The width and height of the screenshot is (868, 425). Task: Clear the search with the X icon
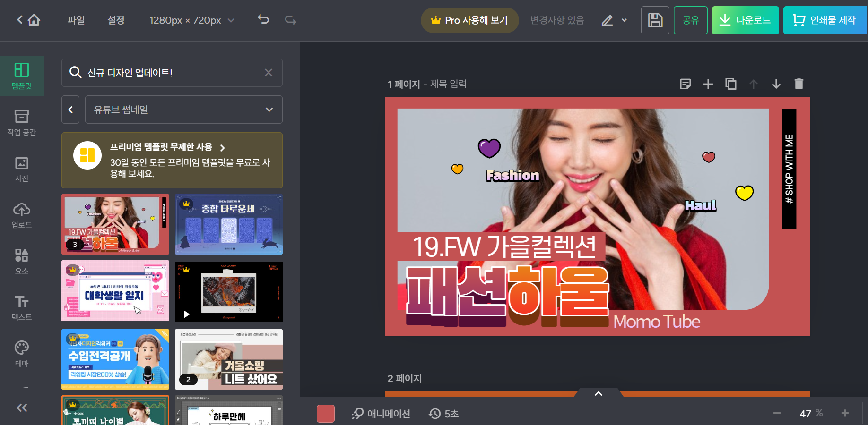269,73
